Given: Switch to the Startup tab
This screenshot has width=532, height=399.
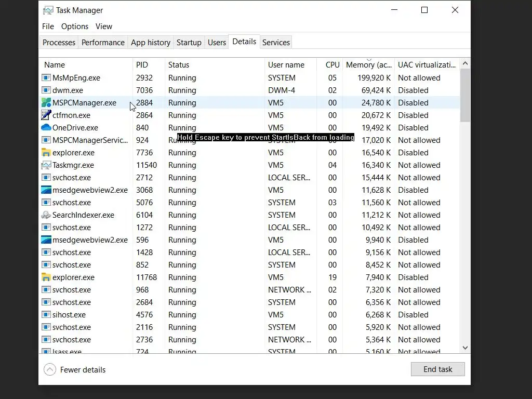Looking at the screenshot, I should click(x=189, y=43).
